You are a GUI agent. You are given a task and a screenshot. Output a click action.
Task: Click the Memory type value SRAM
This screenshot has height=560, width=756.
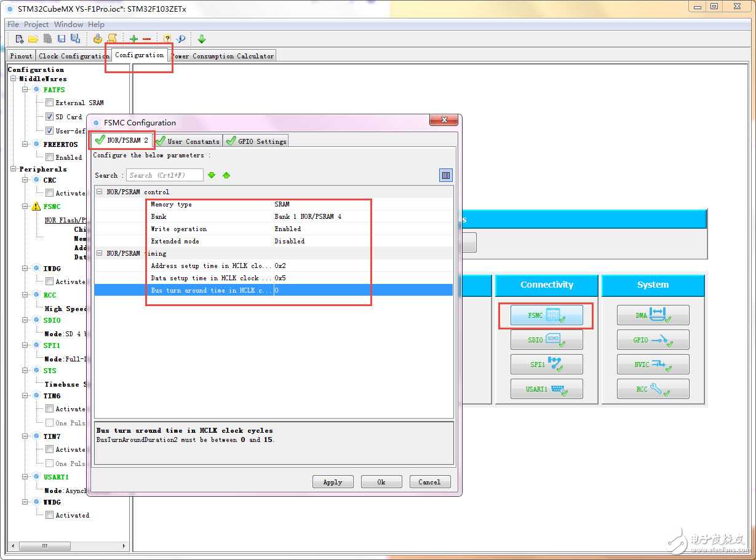[282, 204]
